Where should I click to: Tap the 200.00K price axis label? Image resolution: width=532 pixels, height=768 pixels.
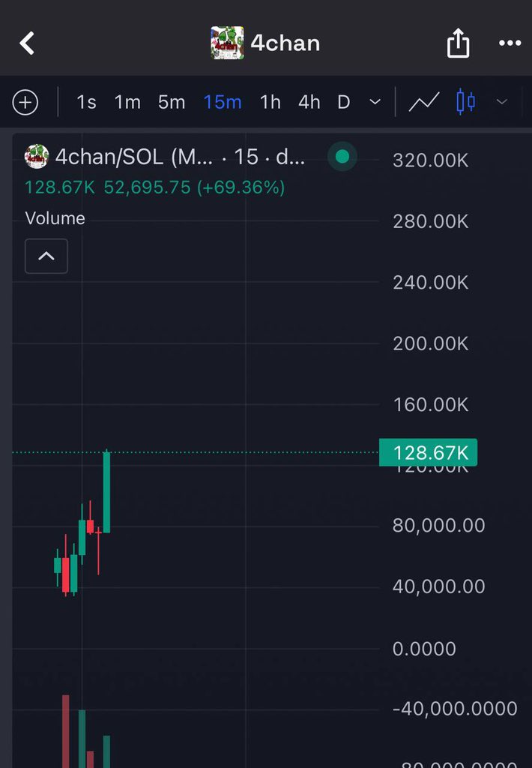pos(431,343)
